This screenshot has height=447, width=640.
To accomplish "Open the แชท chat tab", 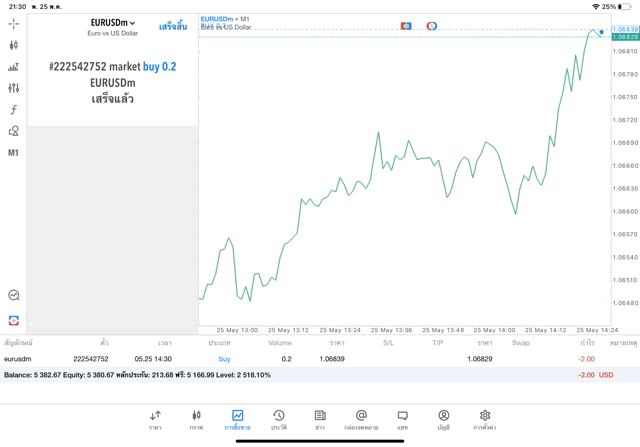I will pos(402,419).
